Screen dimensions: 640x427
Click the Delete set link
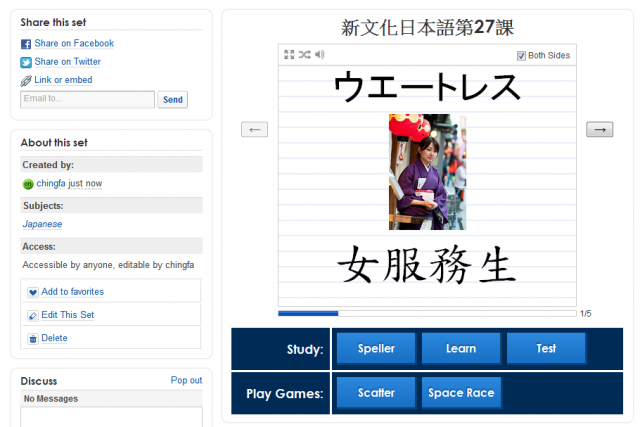pos(54,338)
